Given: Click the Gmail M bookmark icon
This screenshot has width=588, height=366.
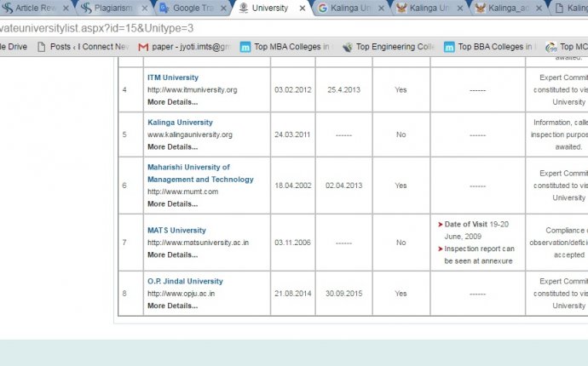Looking at the screenshot, I should point(143,47).
